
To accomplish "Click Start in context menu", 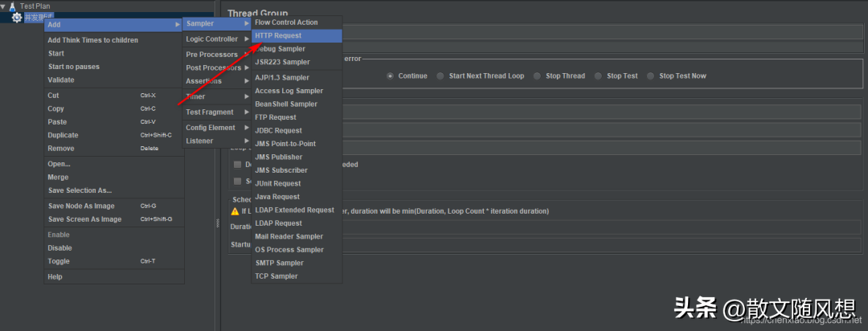I will (113, 53).
